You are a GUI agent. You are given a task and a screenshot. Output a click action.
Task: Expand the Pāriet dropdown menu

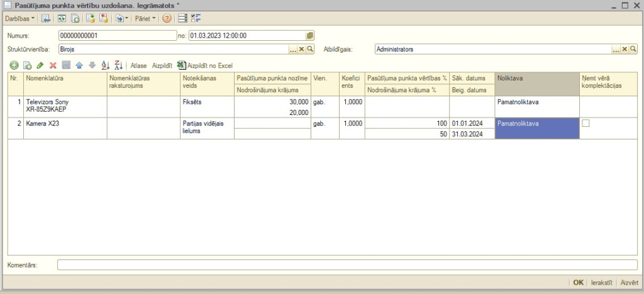point(145,19)
